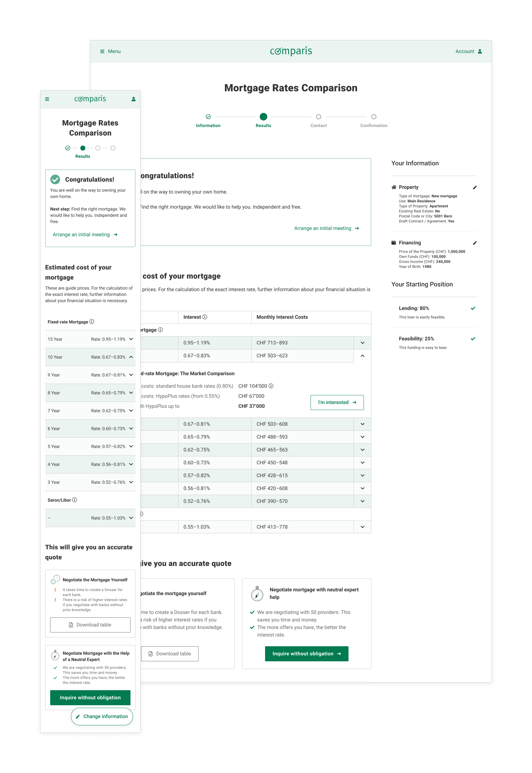
Task: Open hamburger menu in mobile view header
Action: tap(47, 99)
